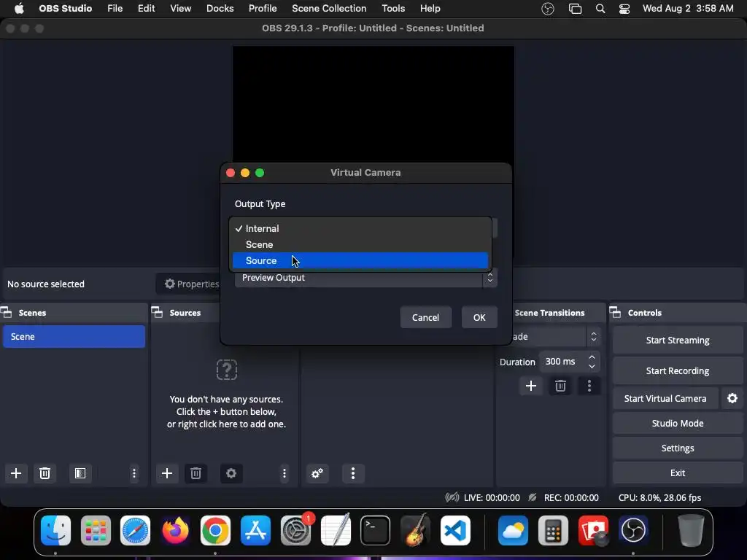
Task: Open Terminal from the Dock
Action: [x=375, y=530]
